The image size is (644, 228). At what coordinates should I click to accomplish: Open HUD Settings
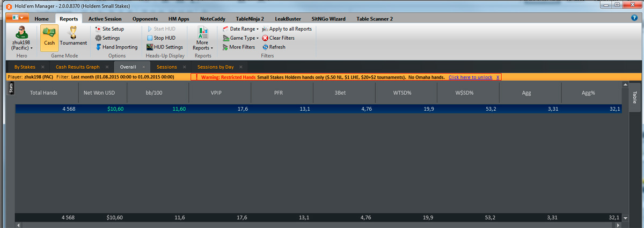[165, 47]
